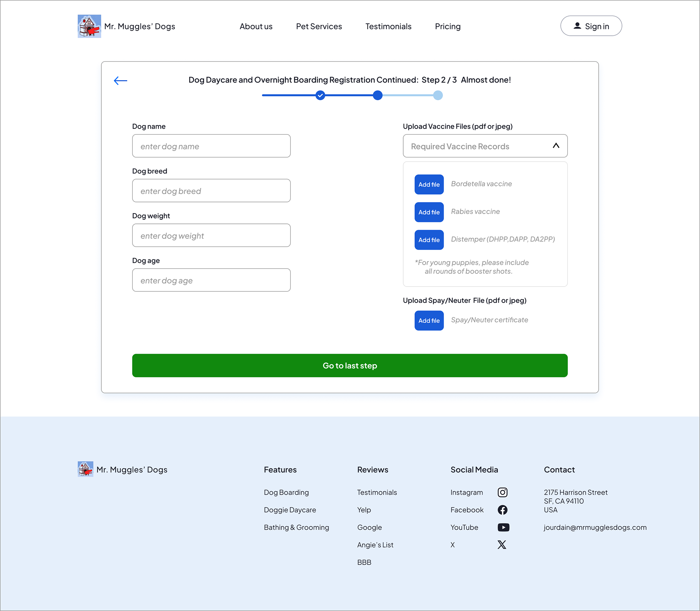Viewport: 700px width, 611px height.
Task: Open the Facebook icon in footer
Action: tap(502, 510)
